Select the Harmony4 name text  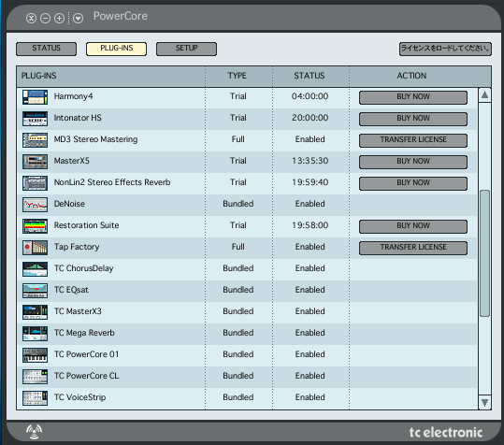(x=73, y=96)
